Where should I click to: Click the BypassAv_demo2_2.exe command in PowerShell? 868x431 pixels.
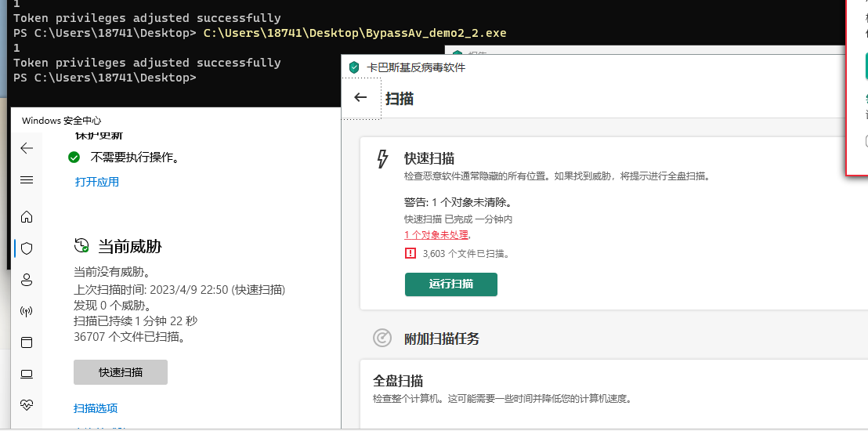(355, 33)
